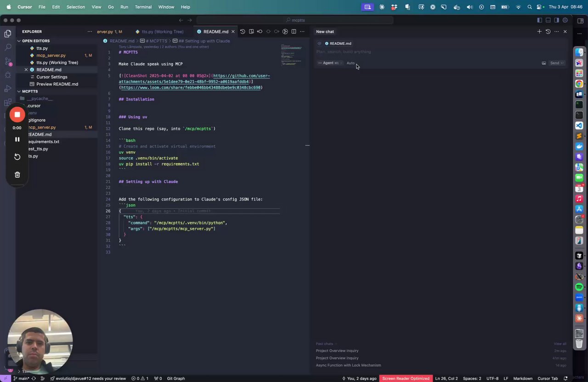Close the README.md editor tab

(233, 32)
